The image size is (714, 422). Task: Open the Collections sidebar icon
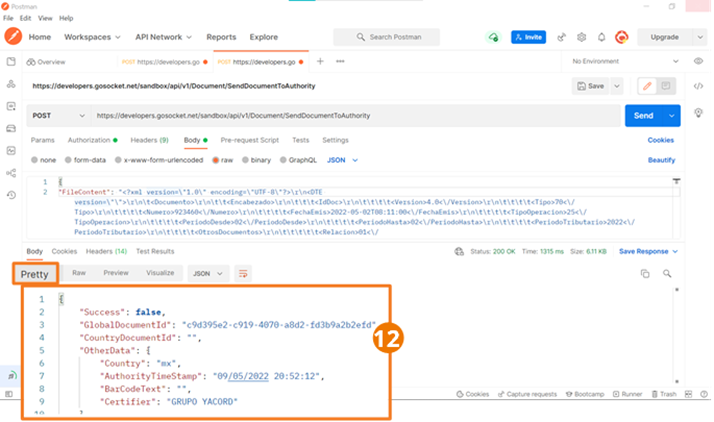11,61
